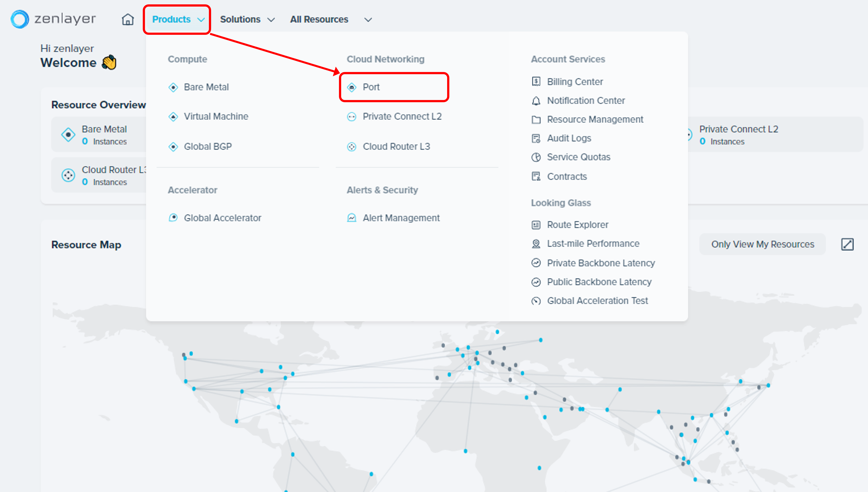This screenshot has width=868, height=492.
Task: Select Port under Cloud Networking
Action: click(371, 87)
